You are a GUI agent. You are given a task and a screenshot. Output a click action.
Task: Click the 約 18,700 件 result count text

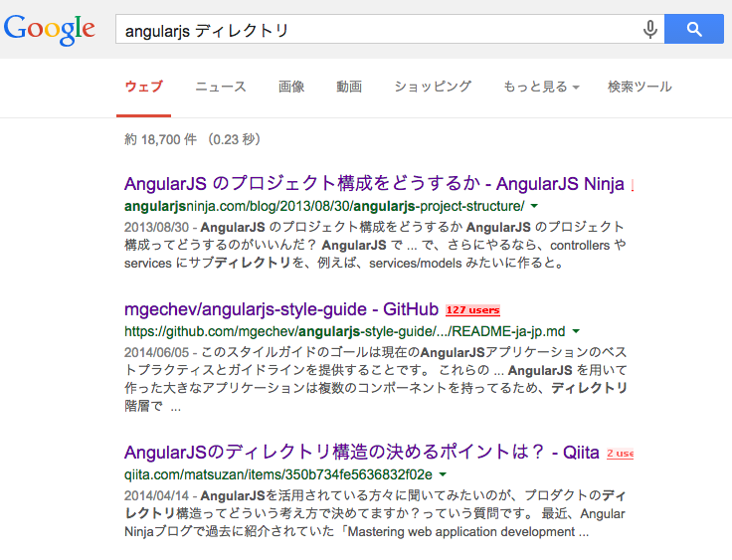pyautogui.click(x=160, y=139)
